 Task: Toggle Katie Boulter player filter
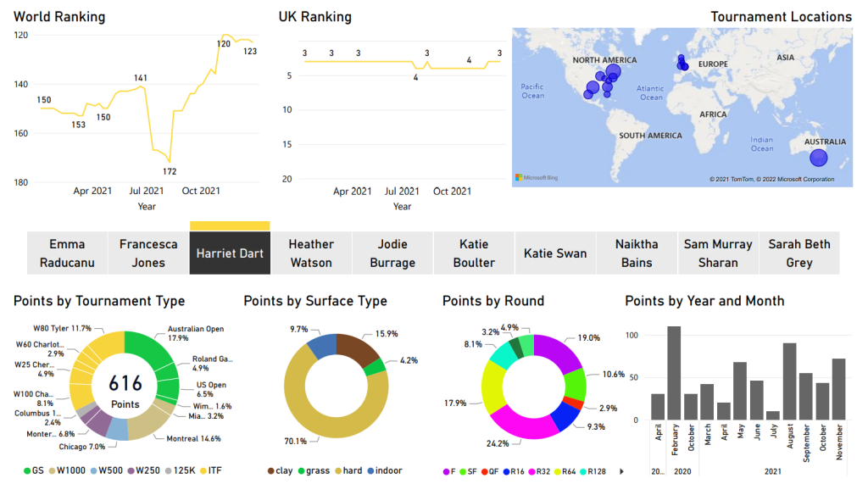474,253
